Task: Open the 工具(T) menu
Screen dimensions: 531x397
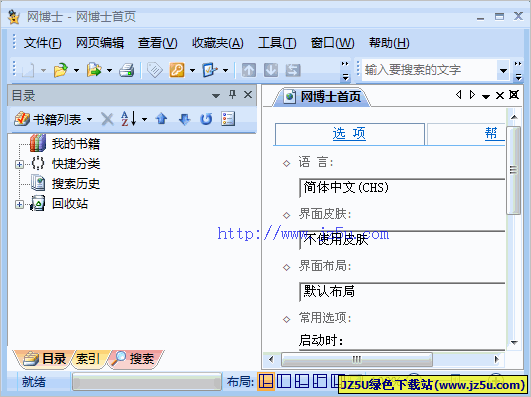Action: tap(277, 43)
